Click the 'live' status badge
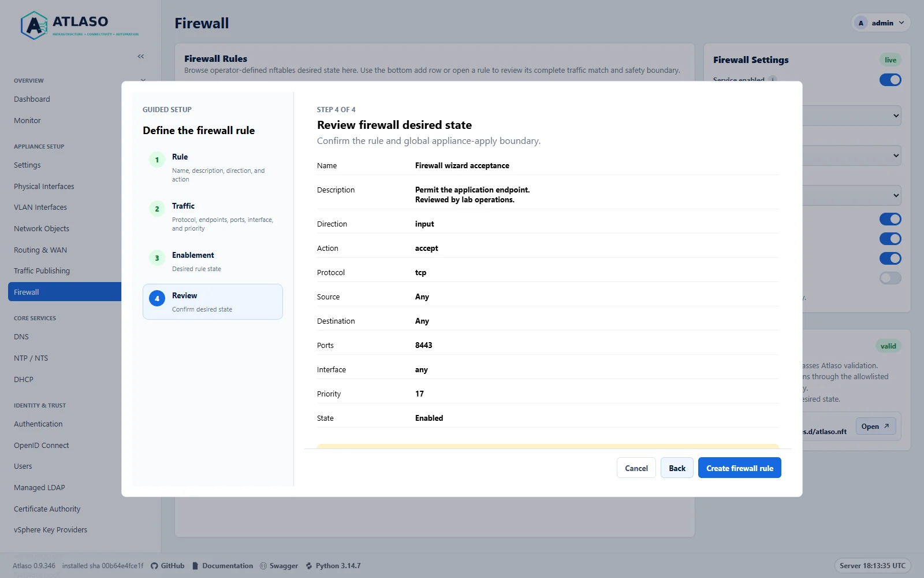The height and width of the screenshot is (578, 924). click(891, 60)
